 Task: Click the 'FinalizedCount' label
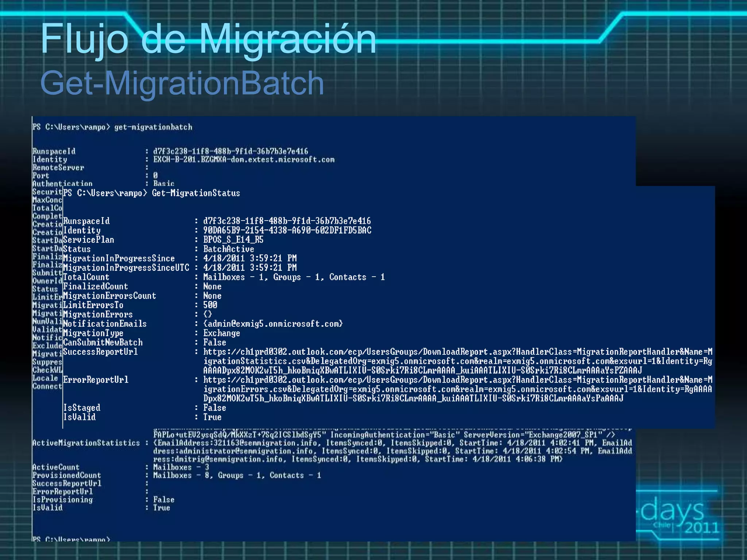pos(96,287)
